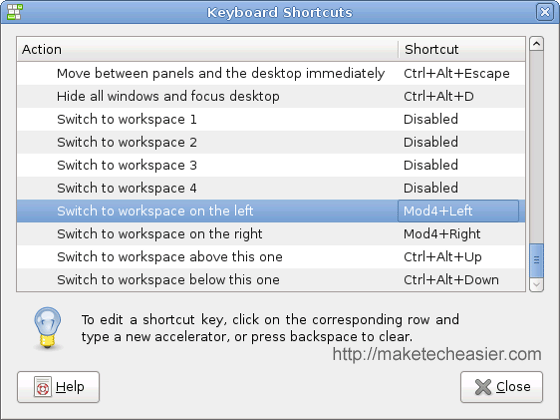Edit the Ctrl+Alt+Escape shortcut cell
The height and width of the screenshot is (420, 560).
coord(457,74)
